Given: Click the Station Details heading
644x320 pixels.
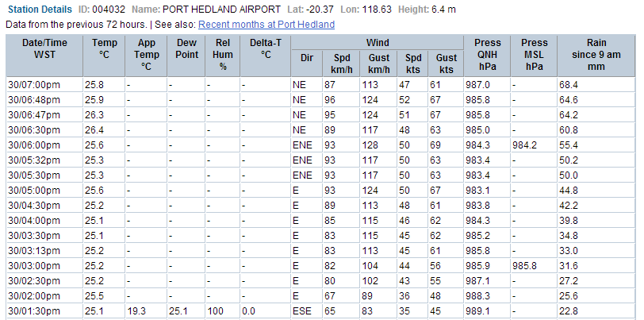Looking at the screenshot, I should pyautogui.click(x=40, y=9).
